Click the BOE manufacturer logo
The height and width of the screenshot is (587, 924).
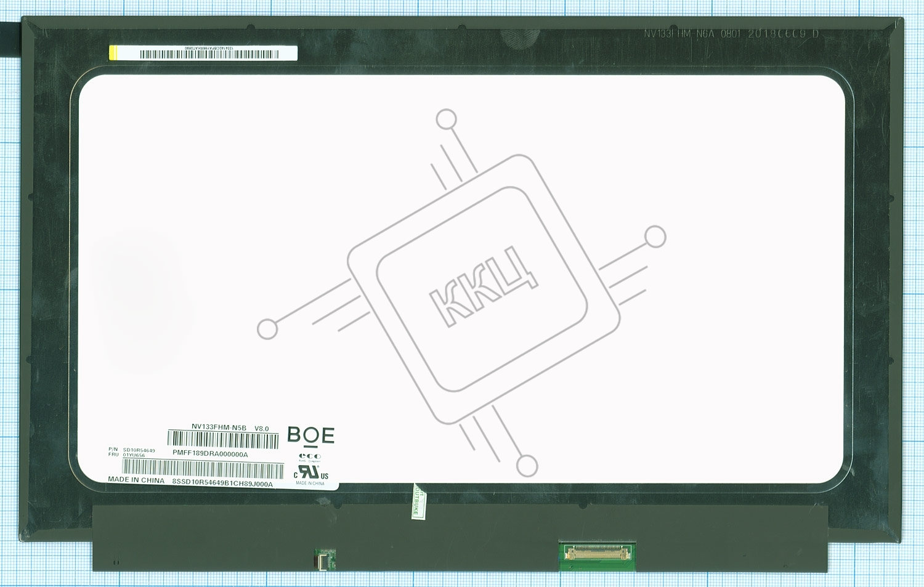(310, 435)
